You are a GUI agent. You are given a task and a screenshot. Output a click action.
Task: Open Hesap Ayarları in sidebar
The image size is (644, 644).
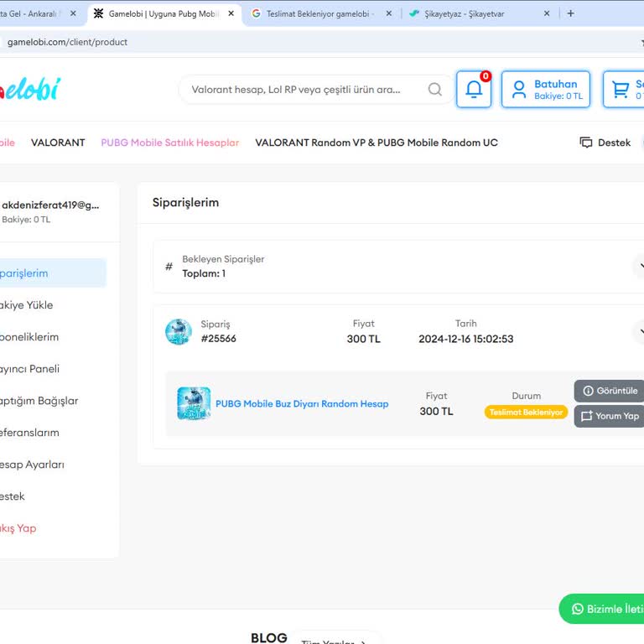pos(32,465)
